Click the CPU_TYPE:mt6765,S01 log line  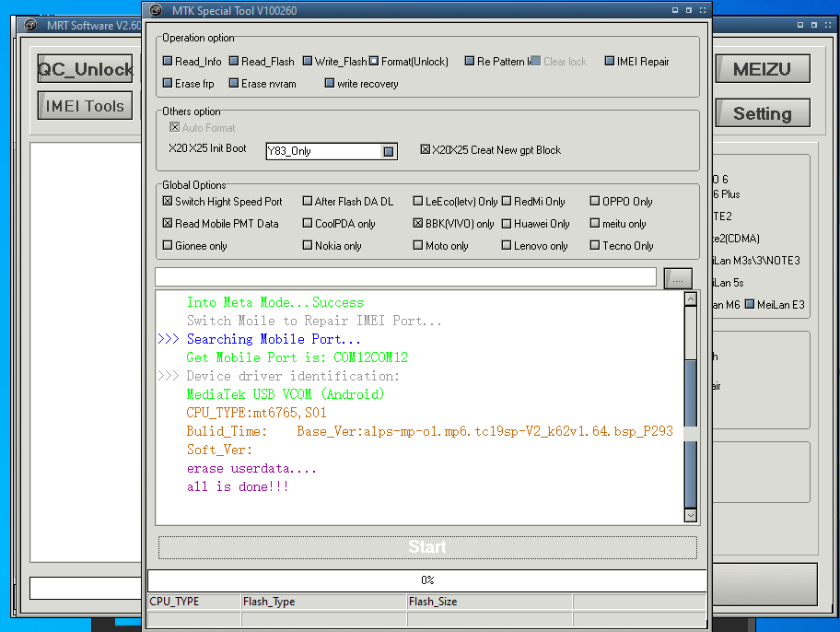pos(256,413)
